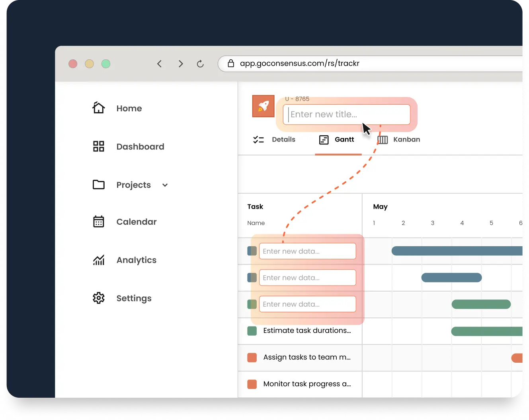Switch to the Details tab
The width and height of the screenshot is (529, 420).
click(x=283, y=140)
